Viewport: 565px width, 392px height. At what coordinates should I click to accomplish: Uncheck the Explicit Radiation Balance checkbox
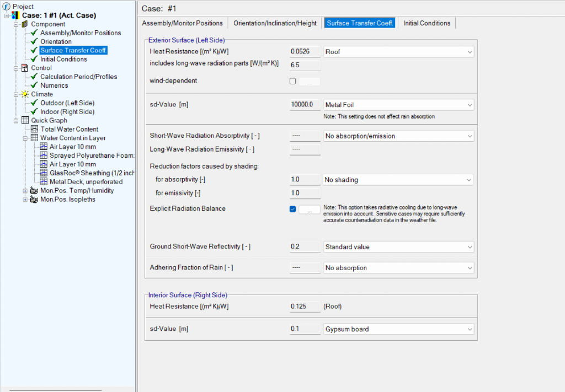pos(293,210)
